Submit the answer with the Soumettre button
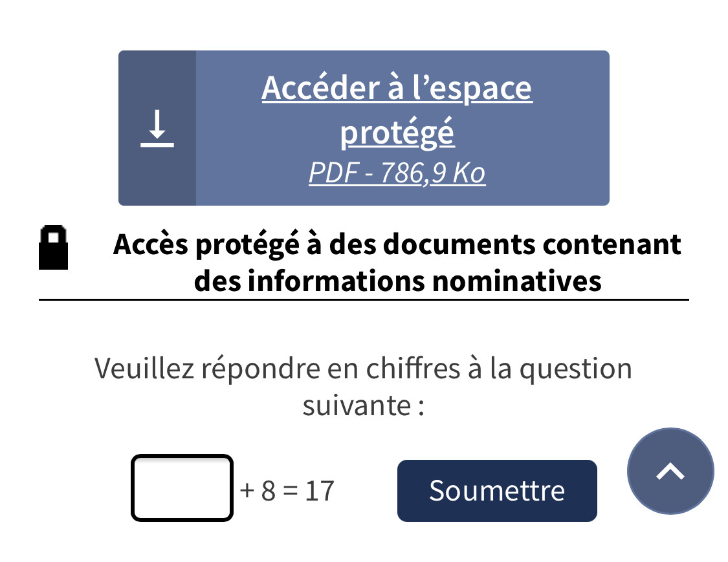 coord(497,490)
